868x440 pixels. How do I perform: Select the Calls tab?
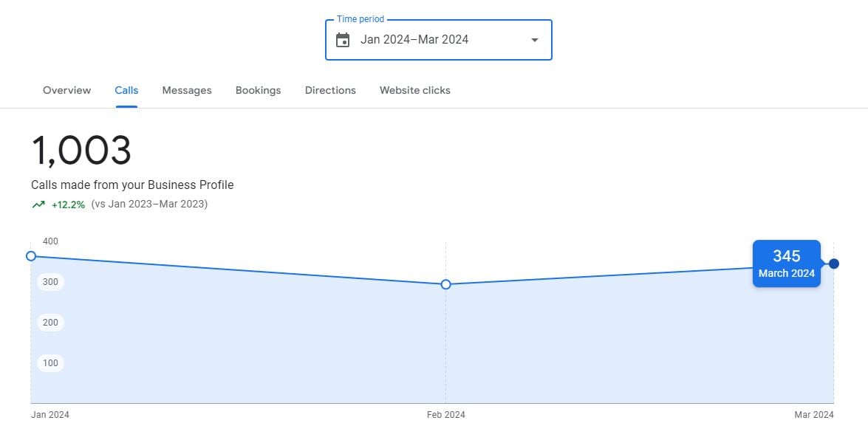126,90
